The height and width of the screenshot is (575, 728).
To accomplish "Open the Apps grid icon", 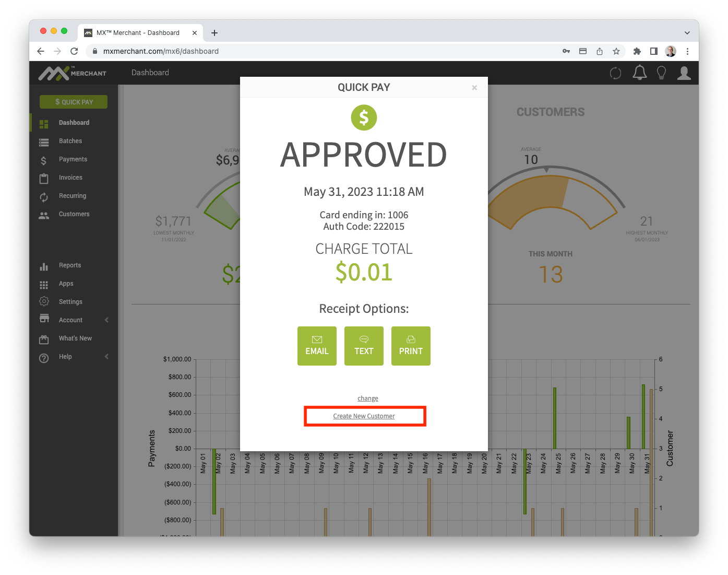I will click(x=44, y=284).
